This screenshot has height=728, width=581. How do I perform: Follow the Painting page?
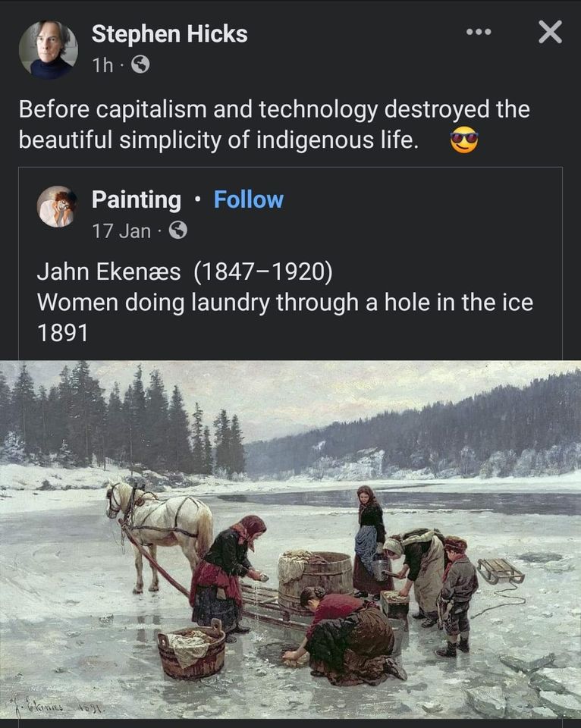point(249,199)
